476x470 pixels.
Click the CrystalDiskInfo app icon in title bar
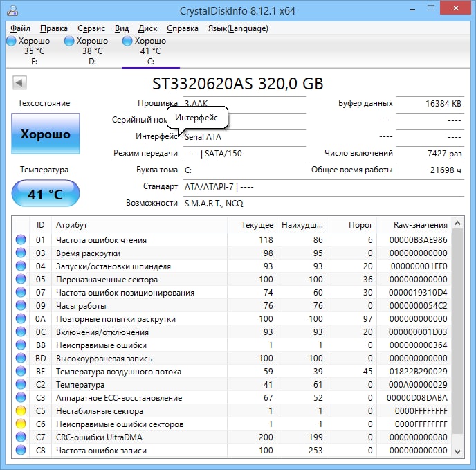tap(12, 10)
